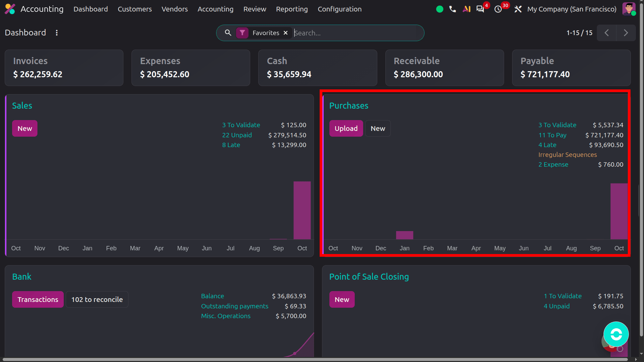Open the Accounting top menu item
644x362 pixels.
(215, 9)
